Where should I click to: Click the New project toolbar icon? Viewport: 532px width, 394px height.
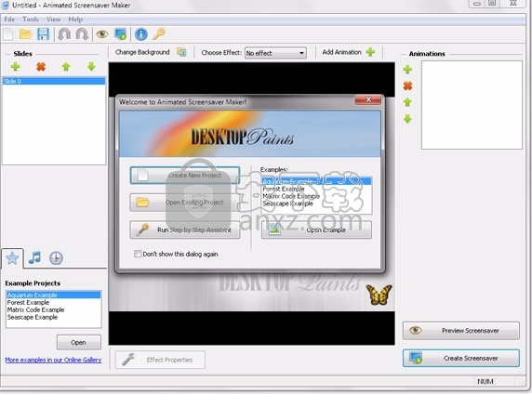tap(8, 34)
